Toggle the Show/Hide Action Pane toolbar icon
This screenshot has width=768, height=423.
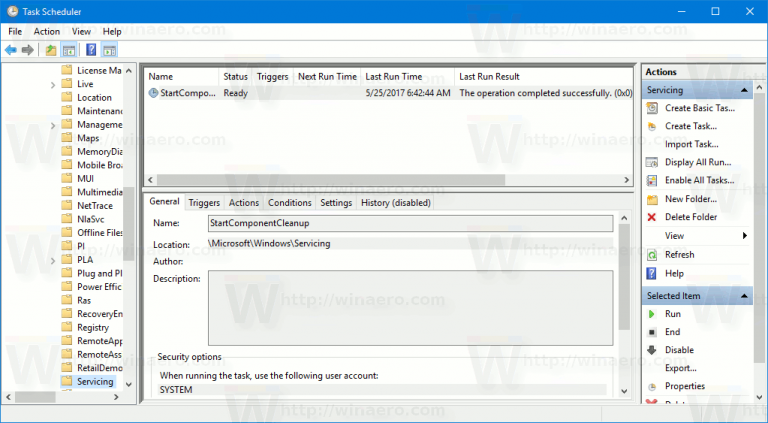[109, 50]
